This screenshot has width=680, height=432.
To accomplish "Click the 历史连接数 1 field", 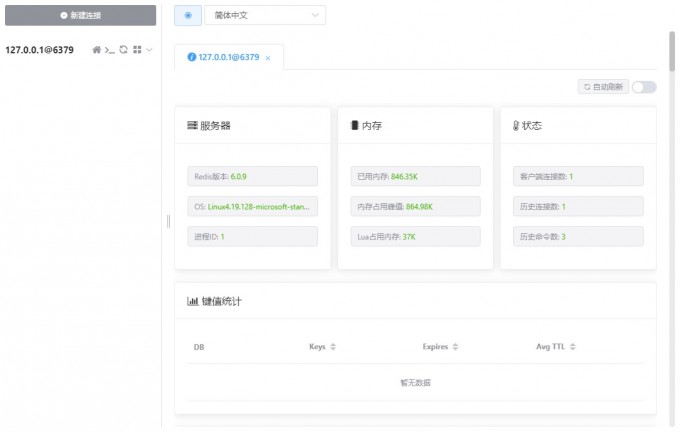I will click(578, 206).
